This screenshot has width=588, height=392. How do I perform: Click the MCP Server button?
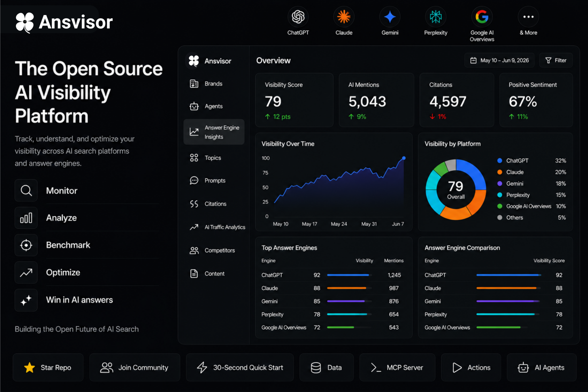pyautogui.click(x=397, y=367)
